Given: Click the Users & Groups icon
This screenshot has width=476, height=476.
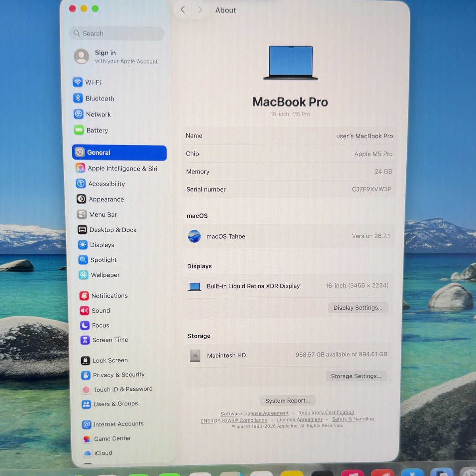Looking at the screenshot, I should click(86, 404).
